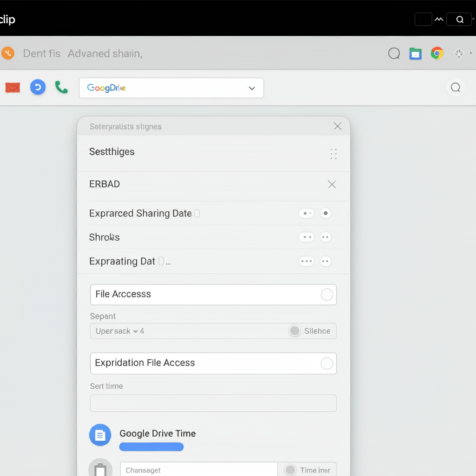Close the Seteryratists stignes dialog
Viewport: 476px width, 476px height.
click(x=337, y=126)
